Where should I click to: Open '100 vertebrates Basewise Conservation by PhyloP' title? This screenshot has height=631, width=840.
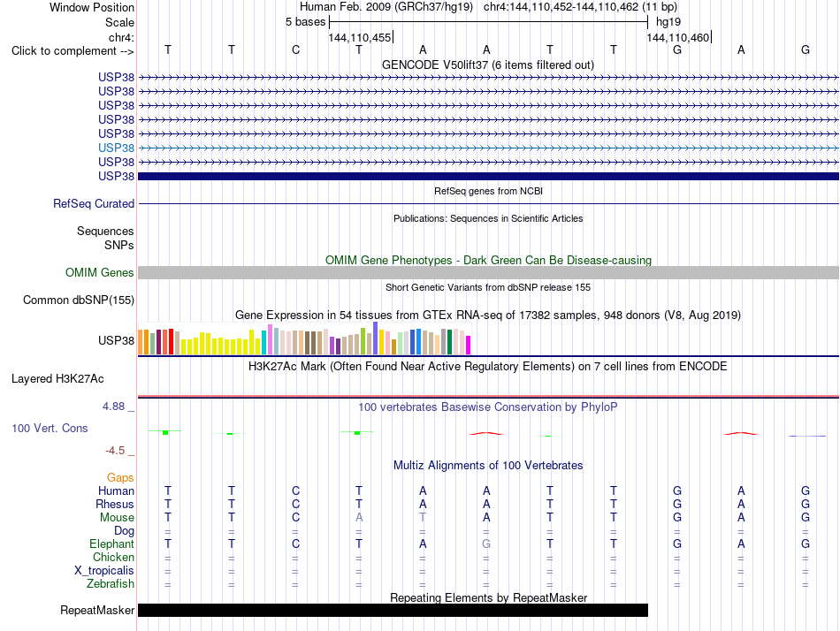tap(488, 407)
